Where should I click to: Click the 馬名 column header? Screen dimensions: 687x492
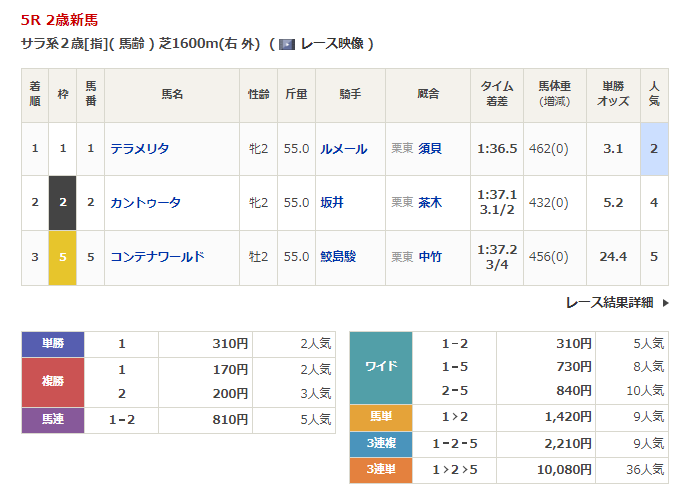click(x=172, y=95)
